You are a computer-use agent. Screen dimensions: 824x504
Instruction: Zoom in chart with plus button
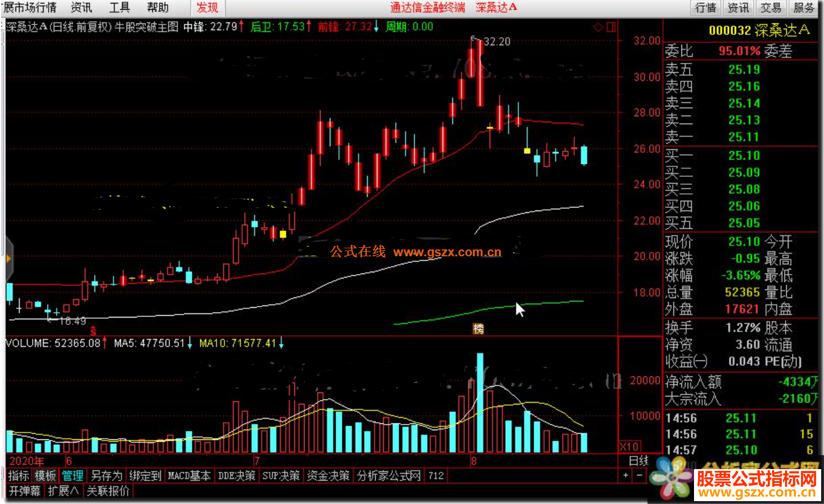[x=625, y=475]
